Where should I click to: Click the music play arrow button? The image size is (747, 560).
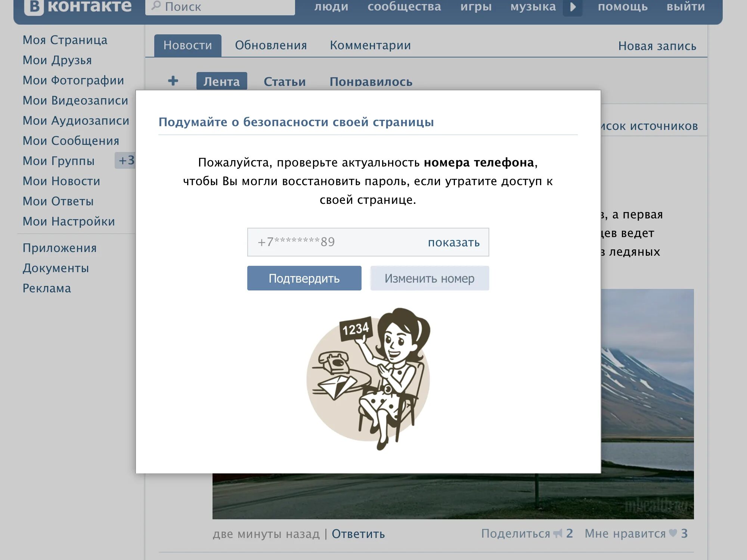click(573, 7)
